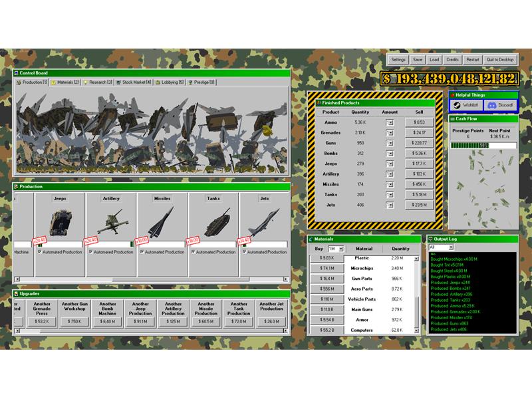Screen dimensions: 532x399
Task: Uncheck Automated Production for Tanks
Action: pyautogui.click(x=194, y=252)
